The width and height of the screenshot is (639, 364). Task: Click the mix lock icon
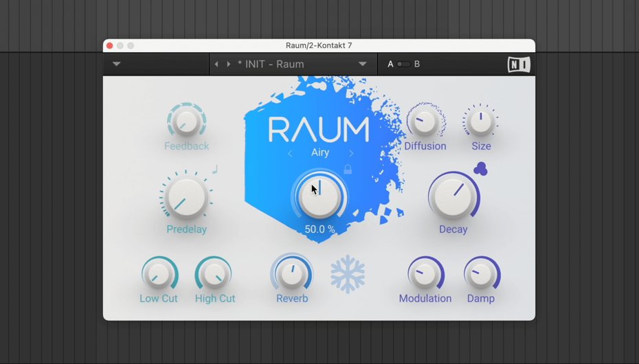[348, 169]
